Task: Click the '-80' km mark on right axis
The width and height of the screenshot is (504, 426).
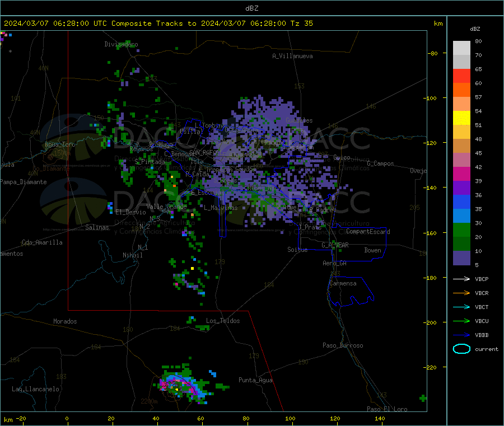Action: pyautogui.click(x=433, y=53)
